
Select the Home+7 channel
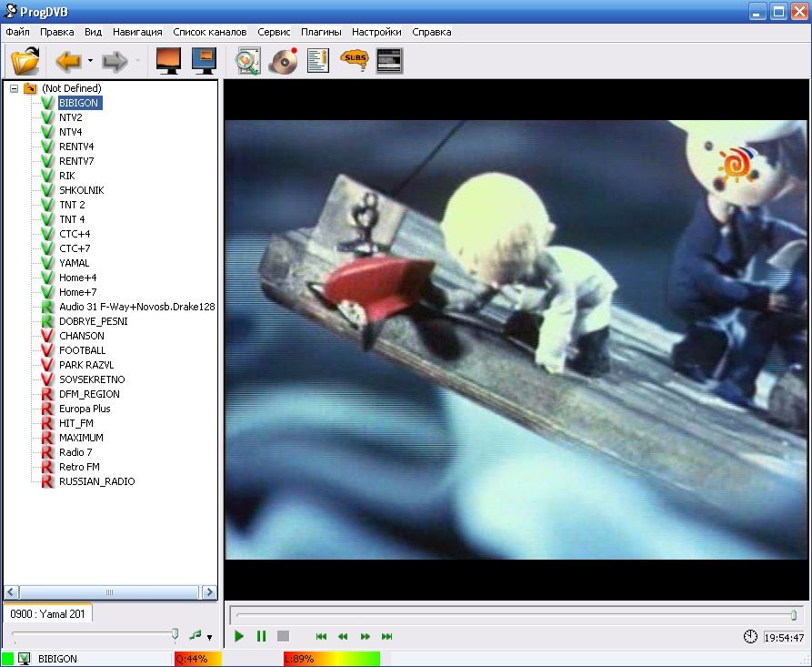pyautogui.click(x=77, y=292)
